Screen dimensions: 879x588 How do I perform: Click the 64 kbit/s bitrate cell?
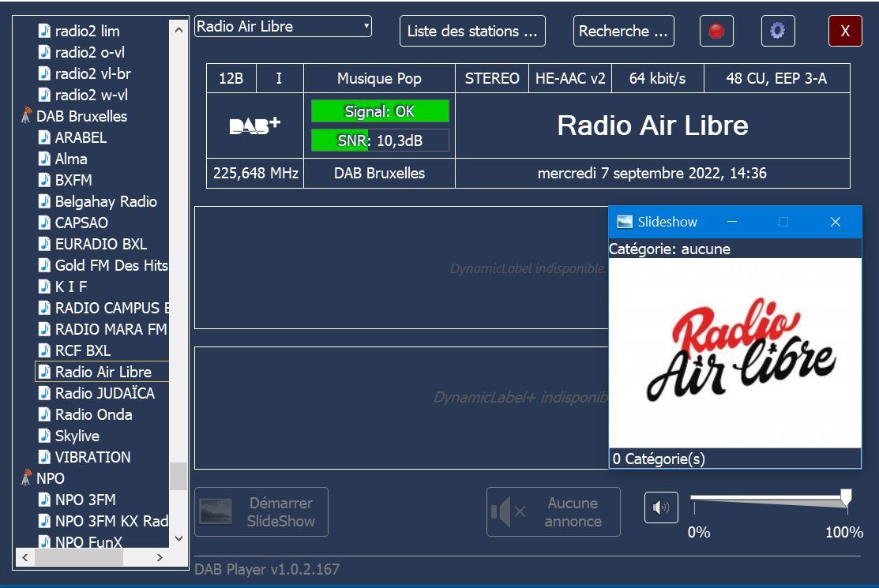point(658,78)
